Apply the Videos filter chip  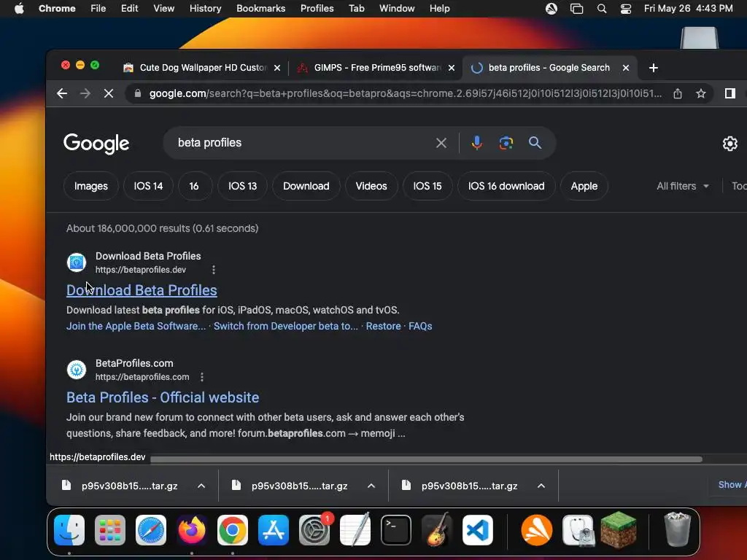tap(371, 186)
